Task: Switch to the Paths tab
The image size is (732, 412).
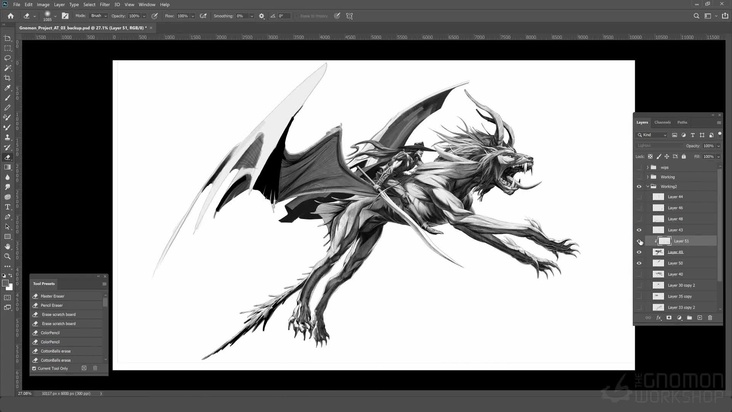Action: [682, 122]
